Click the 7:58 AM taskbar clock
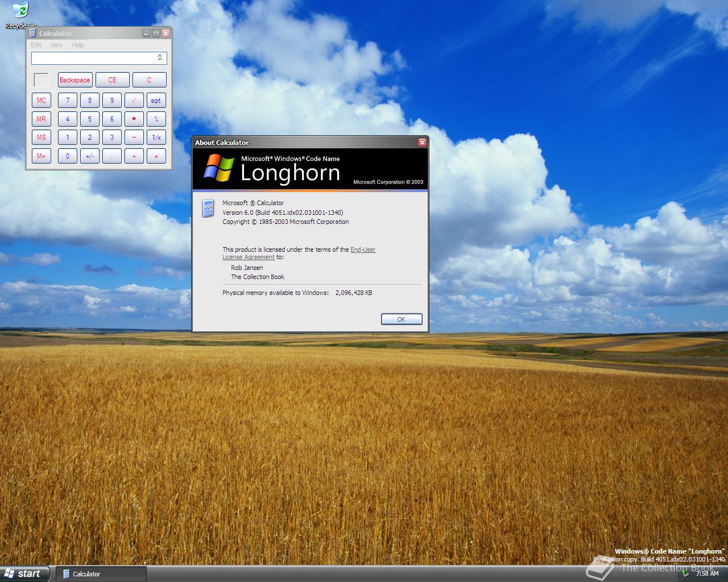This screenshot has width=728, height=582. 708,574
